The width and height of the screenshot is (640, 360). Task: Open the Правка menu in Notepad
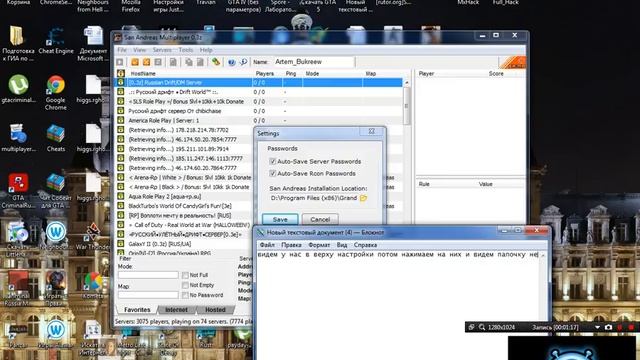pyautogui.click(x=291, y=245)
